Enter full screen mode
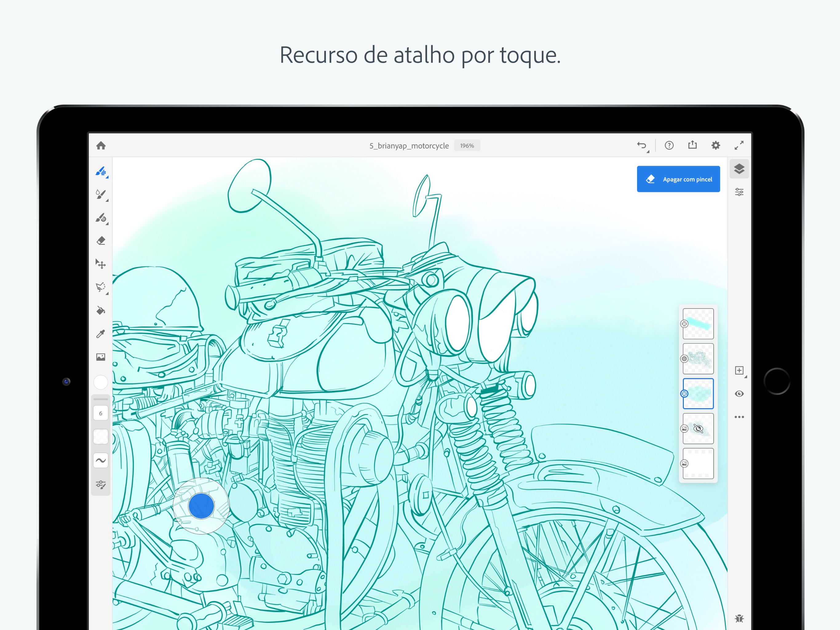 pyautogui.click(x=739, y=146)
